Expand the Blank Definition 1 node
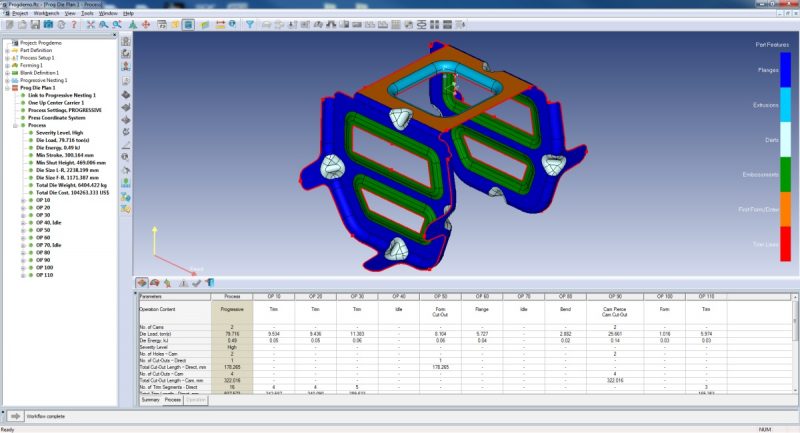This screenshot has height=433, width=800. coord(7,73)
